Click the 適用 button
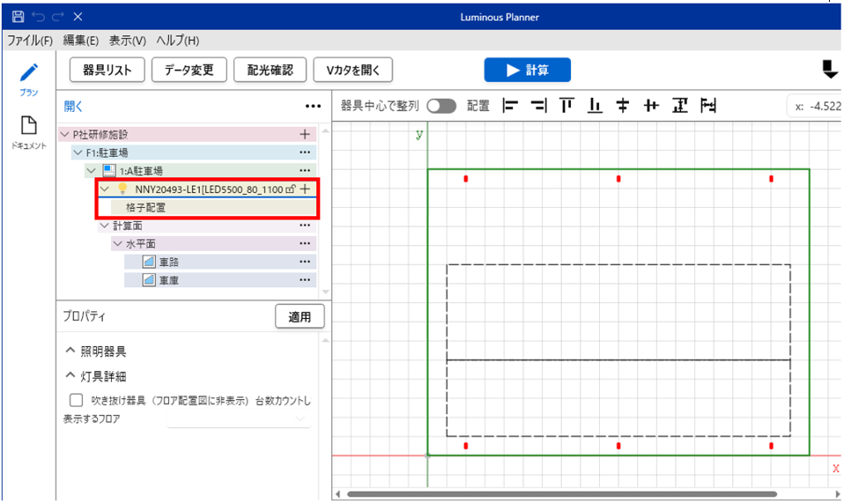The height and width of the screenshot is (504, 844). pos(300,316)
